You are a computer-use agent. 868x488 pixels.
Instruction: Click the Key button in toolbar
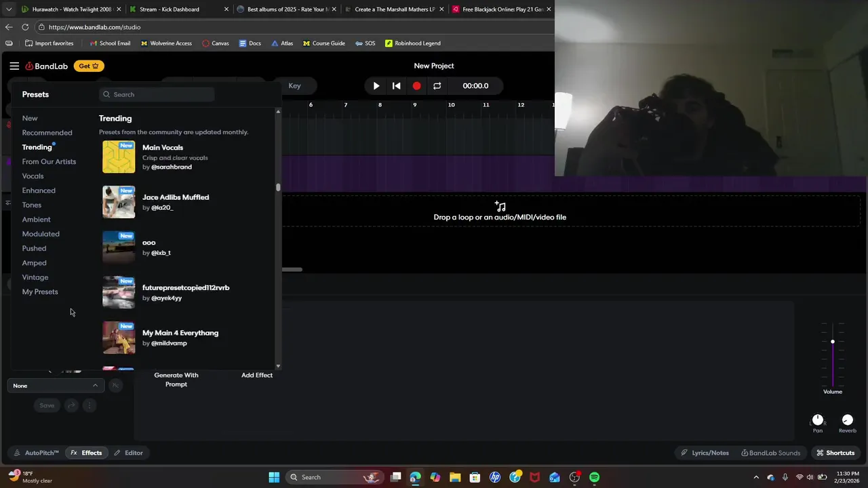[294, 86]
